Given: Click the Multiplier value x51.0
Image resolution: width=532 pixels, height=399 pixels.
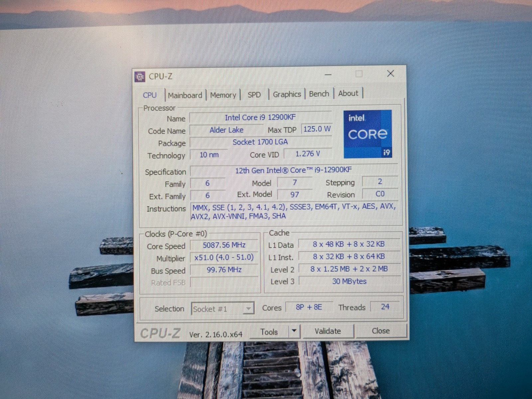Looking at the screenshot, I should pyautogui.click(x=224, y=257).
